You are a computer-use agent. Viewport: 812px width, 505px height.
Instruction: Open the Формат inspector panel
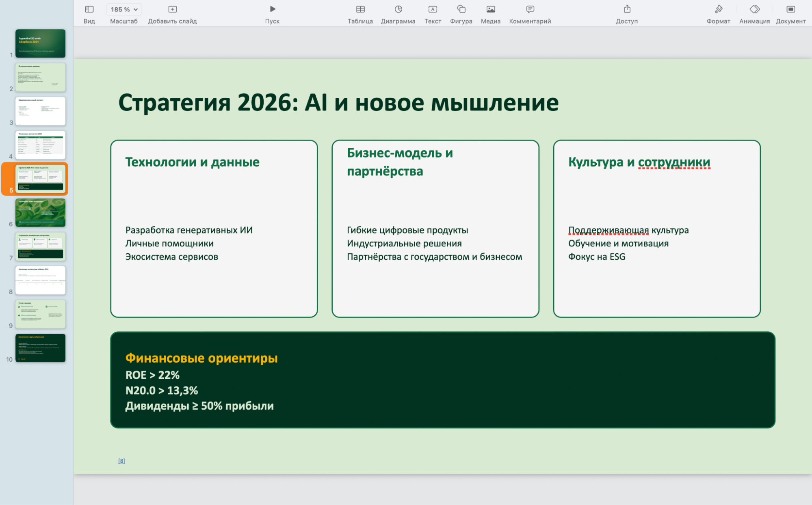pos(718,9)
